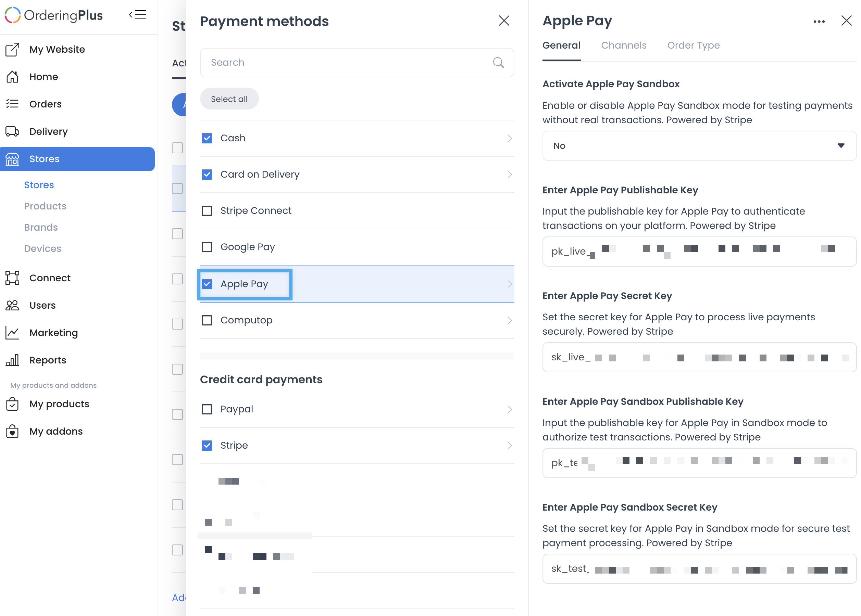Click the Users people icon
This screenshot has height=616, width=861.
[13, 305]
